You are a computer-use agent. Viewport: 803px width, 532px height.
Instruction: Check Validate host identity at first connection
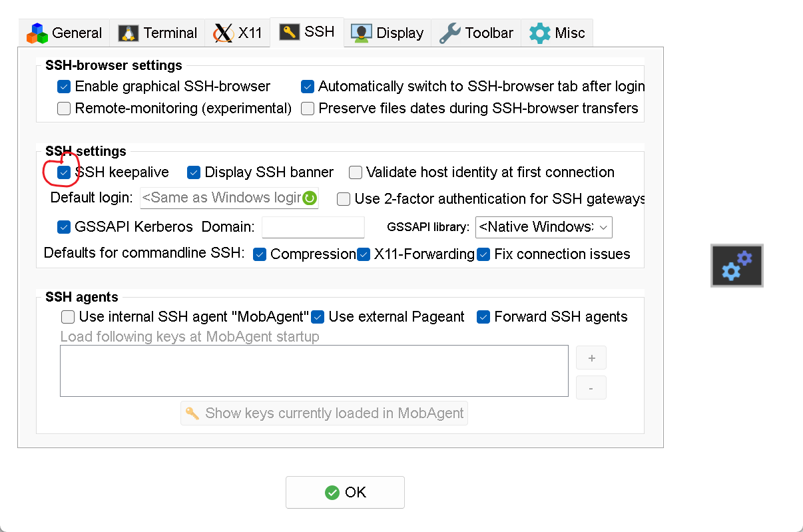click(356, 172)
